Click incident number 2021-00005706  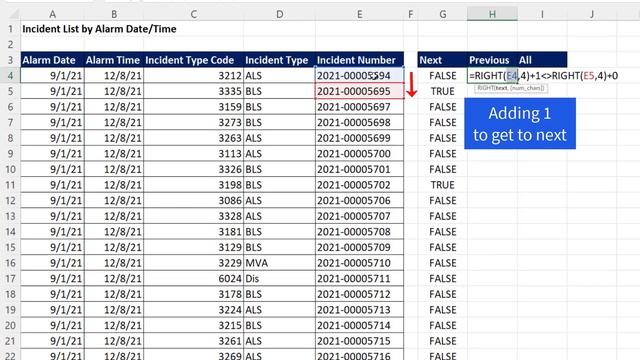coord(359,200)
